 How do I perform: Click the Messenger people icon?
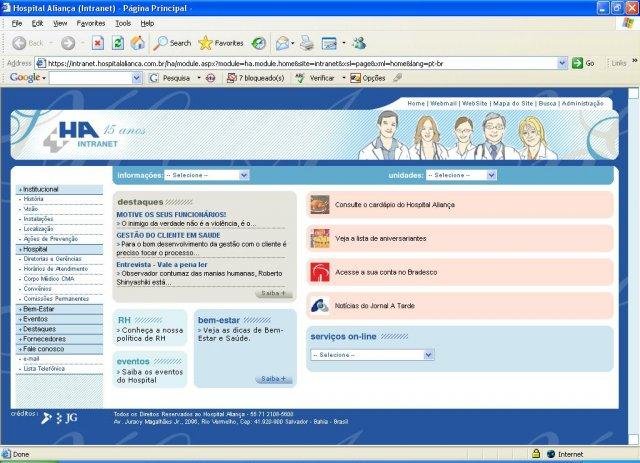(x=359, y=43)
